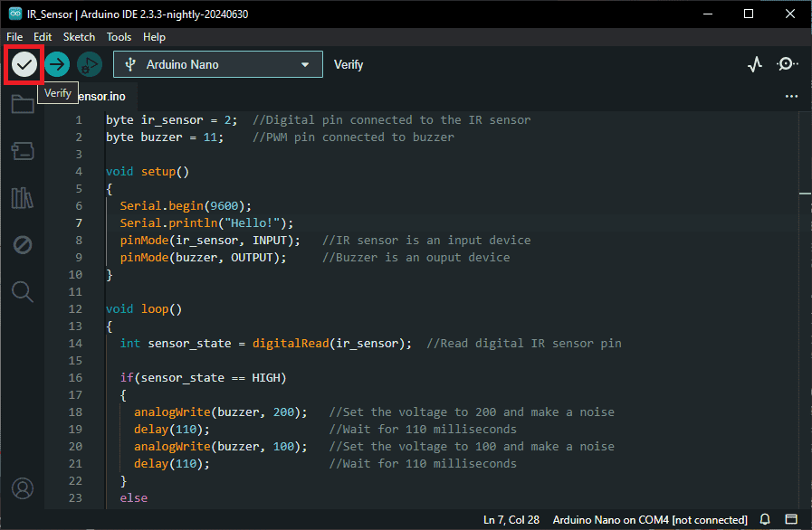Open the Arduino Nano board selector dropdown
Viewport: 812px width, 530px height.
coord(217,64)
